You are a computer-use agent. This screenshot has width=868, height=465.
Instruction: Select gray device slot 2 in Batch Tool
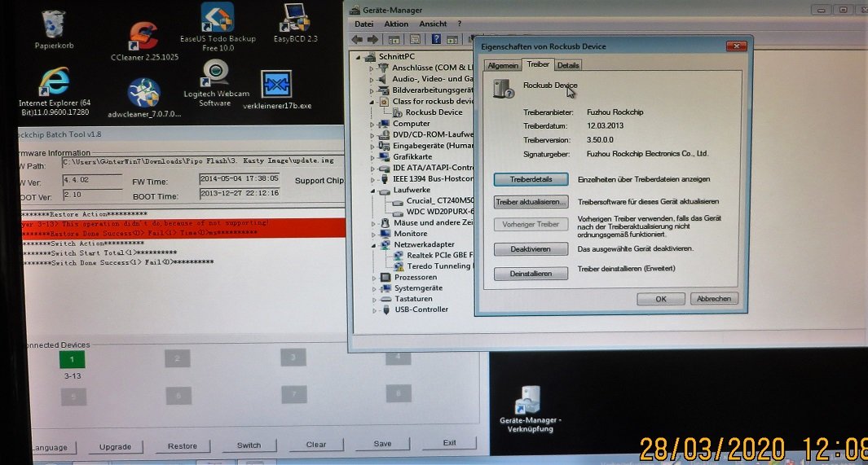(x=177, y=358)
